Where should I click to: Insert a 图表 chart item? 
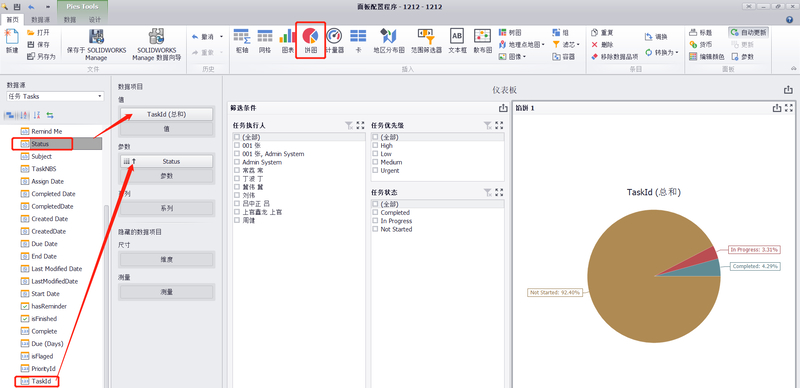point(288,41)
